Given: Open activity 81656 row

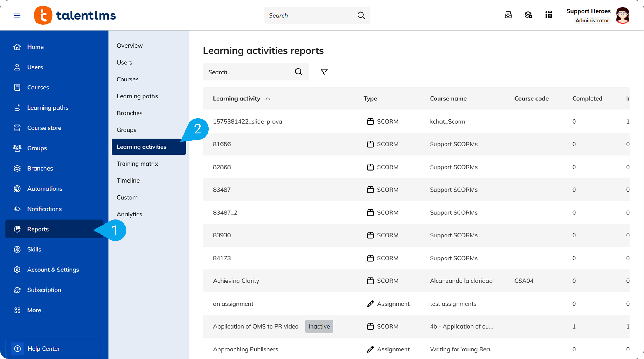Looking at the screenshot, I should coord(416,144).
